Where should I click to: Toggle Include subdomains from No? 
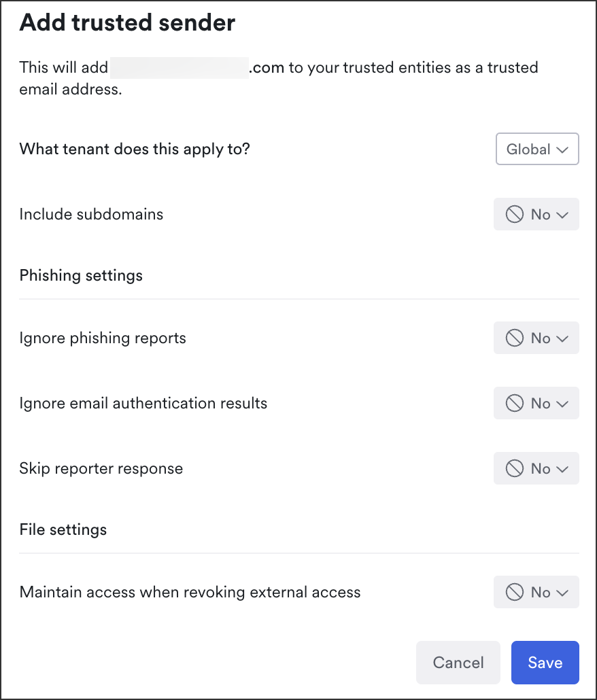536,214
